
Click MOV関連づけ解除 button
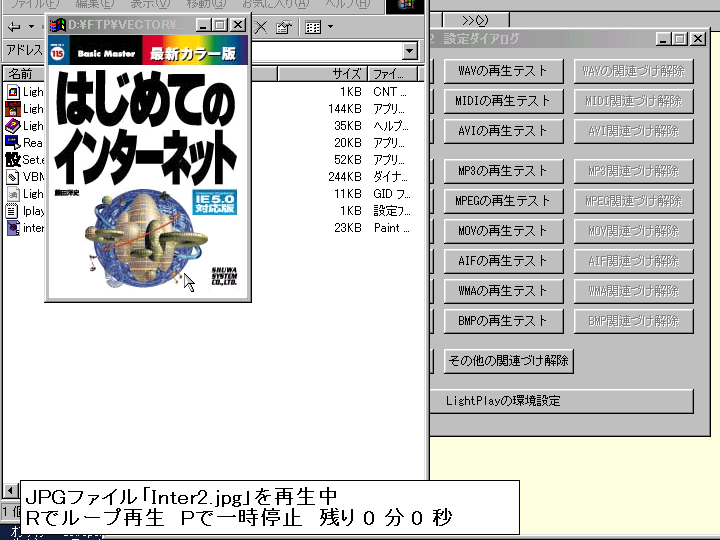(x=633, y=231)
